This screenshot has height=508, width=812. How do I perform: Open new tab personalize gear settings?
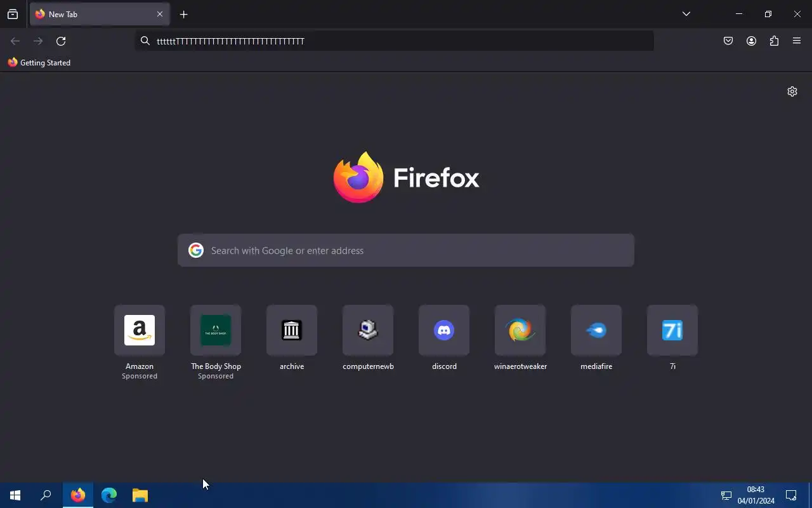[x=792, y=91]
